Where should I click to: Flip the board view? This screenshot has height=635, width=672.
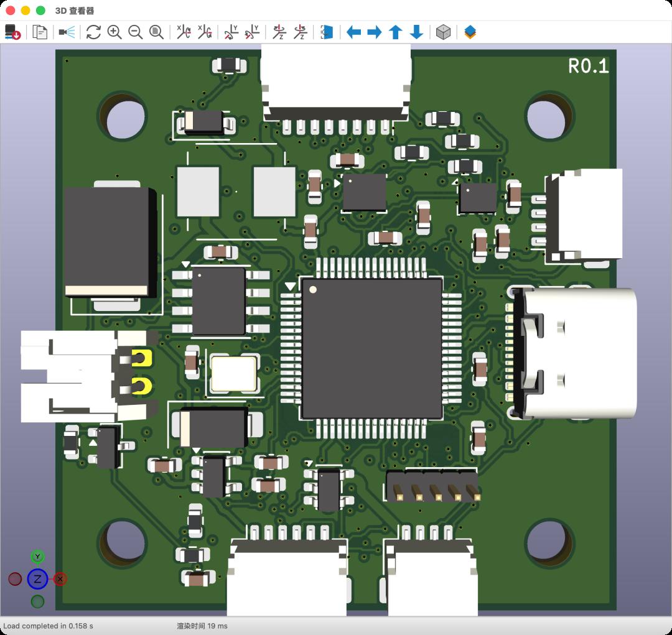click(x=327, y=32)
